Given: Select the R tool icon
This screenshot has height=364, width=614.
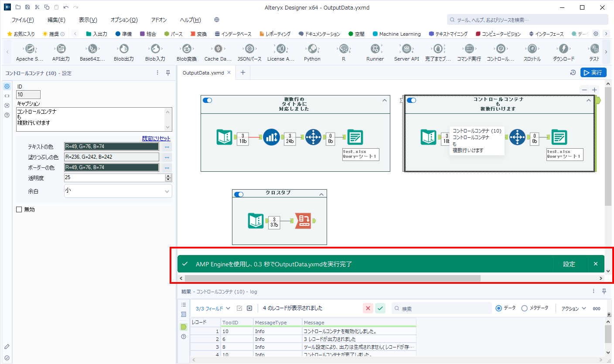Looking at the screenshot, I should coord(344,49).
